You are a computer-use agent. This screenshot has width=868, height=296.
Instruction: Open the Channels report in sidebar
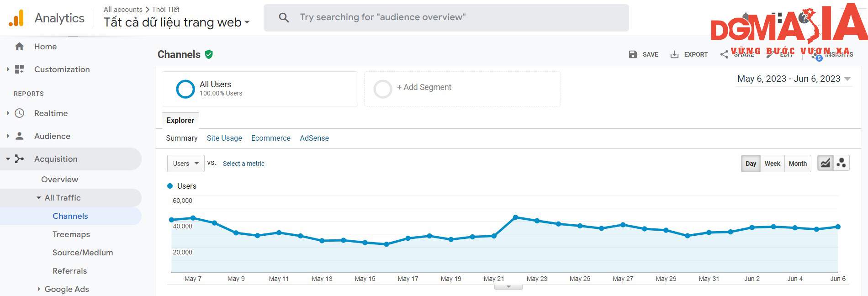(x=70, y=216)
